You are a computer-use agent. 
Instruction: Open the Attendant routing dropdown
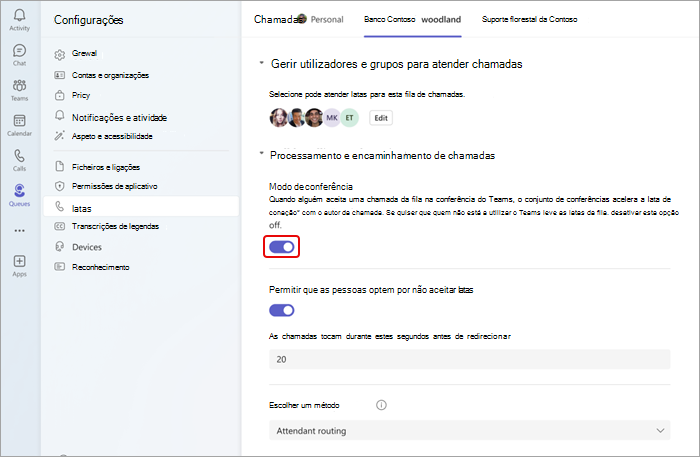[470, 431]
